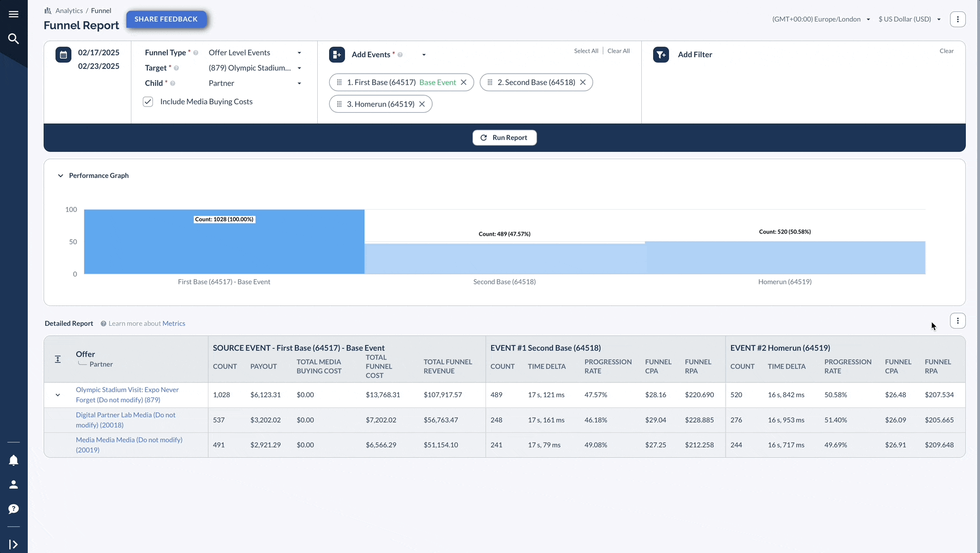Open the notifications bell icon
This screenshot has height=553, width=980.
coord(14,460)
